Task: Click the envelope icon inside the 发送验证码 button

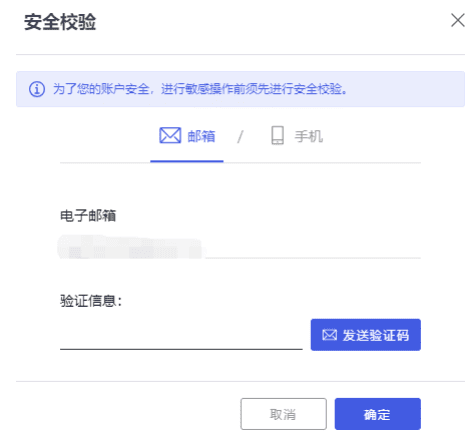Action: point(329,335)
